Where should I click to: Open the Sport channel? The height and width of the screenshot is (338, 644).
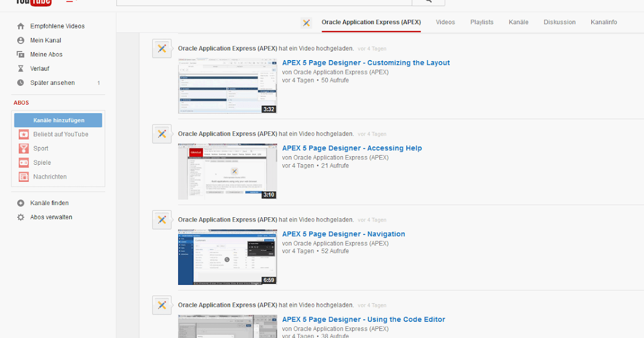(41, 149)
